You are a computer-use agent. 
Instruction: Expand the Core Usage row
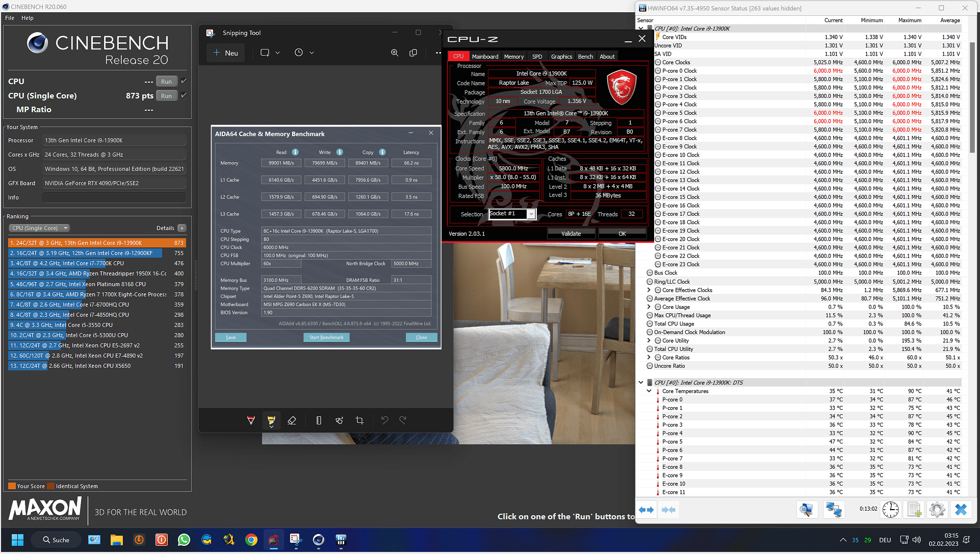(x=649, y=307)
